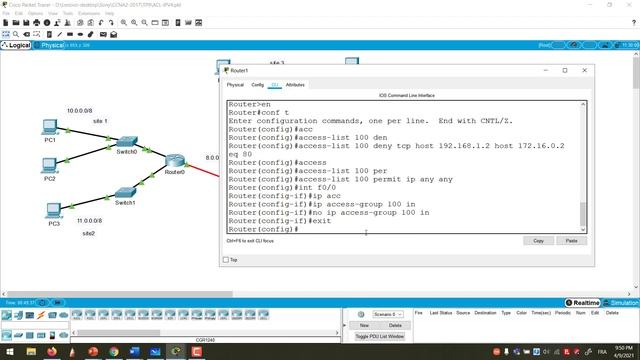Image resolution: width=640 pixels, height=360 pixels.
Task: Select the Delete tool icon
Action: 27,35
